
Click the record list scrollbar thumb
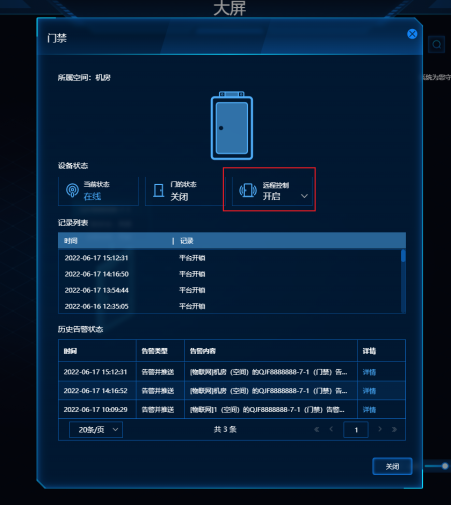point(403,256)
